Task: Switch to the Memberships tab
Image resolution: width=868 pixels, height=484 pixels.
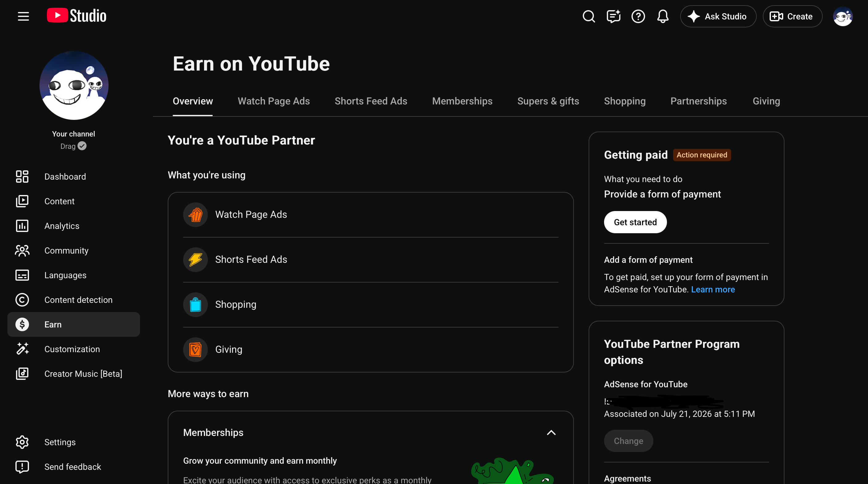Action: (462, 101)
